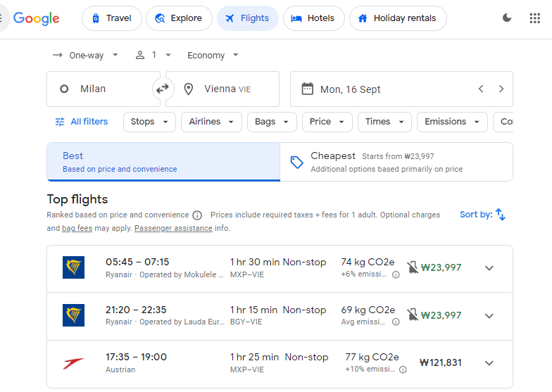The width and height of the screenshot is (552, 392).
Task: Click the Sort by arrows icon
Action: click(x=501, y=215)
